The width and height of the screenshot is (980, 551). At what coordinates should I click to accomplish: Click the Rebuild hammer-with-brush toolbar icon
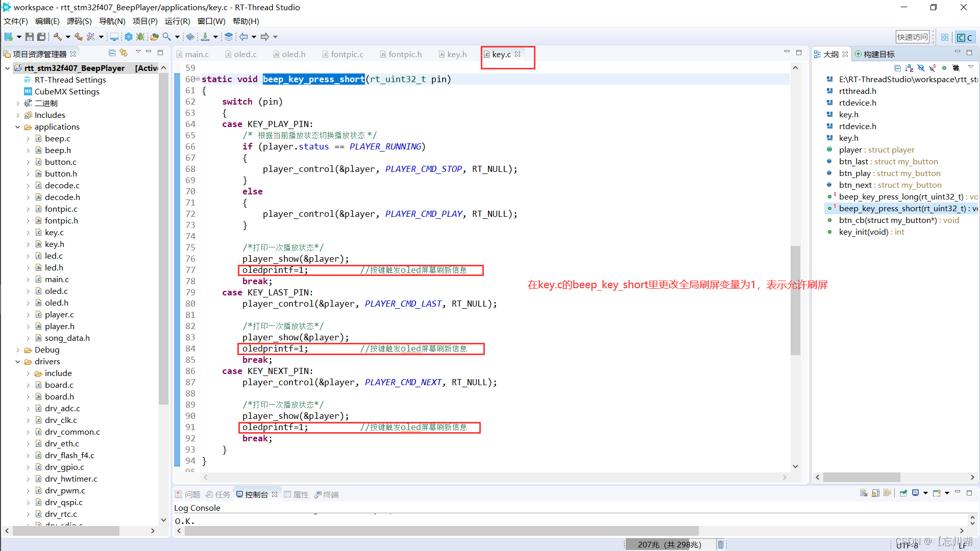[x=78, y=37]
